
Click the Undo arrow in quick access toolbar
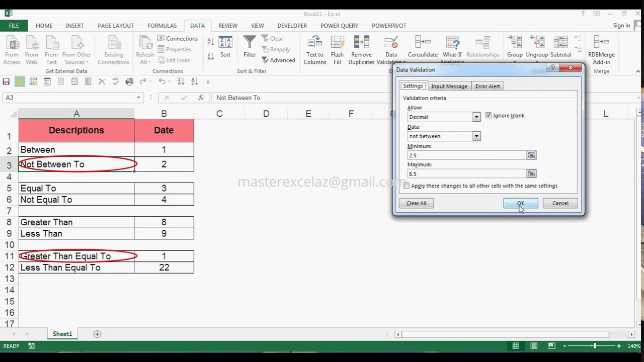pyautogui.click(x=162, y=81)
